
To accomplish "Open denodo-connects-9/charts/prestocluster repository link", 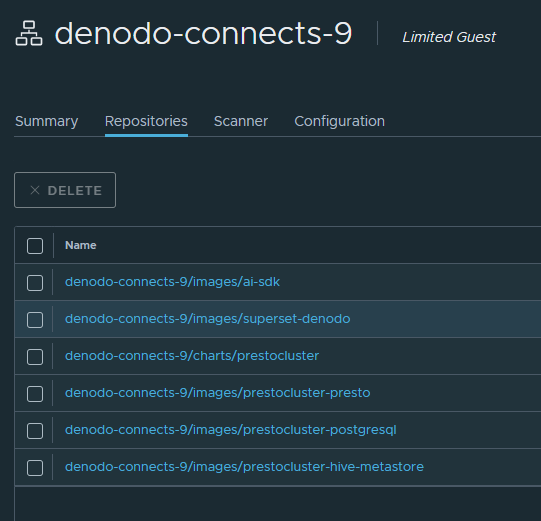I will pyautogui.click(x=192, y=356).
